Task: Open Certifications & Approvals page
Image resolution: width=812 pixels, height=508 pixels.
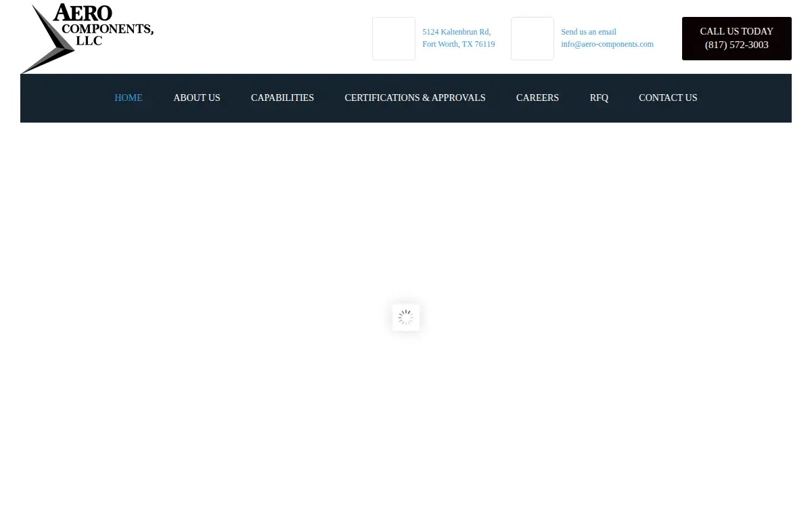Action: pos(415,98)
